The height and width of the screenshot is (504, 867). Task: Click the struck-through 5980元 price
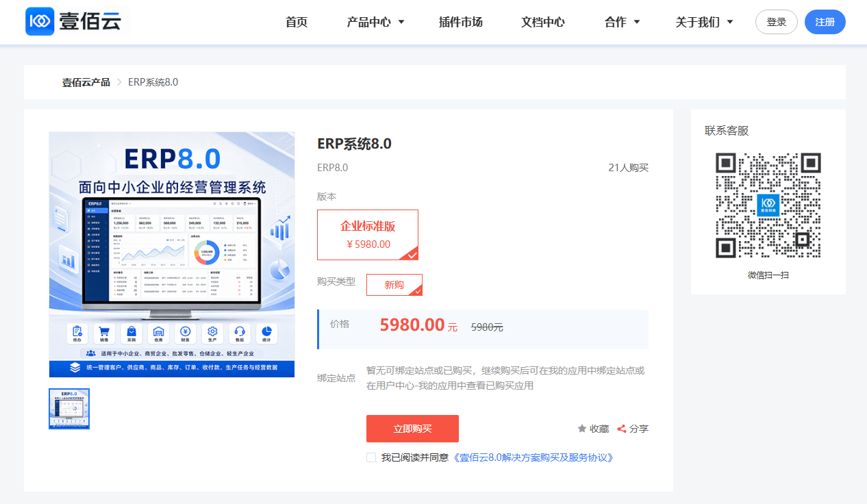coord(487,327)
